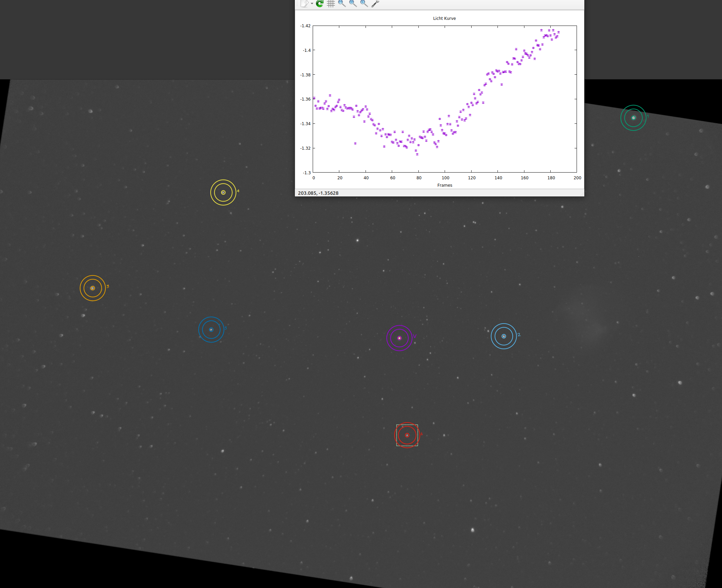Select the light blue star 2 aperture
The width and height of the screenshot is (722, 588).
coord(503,336)
